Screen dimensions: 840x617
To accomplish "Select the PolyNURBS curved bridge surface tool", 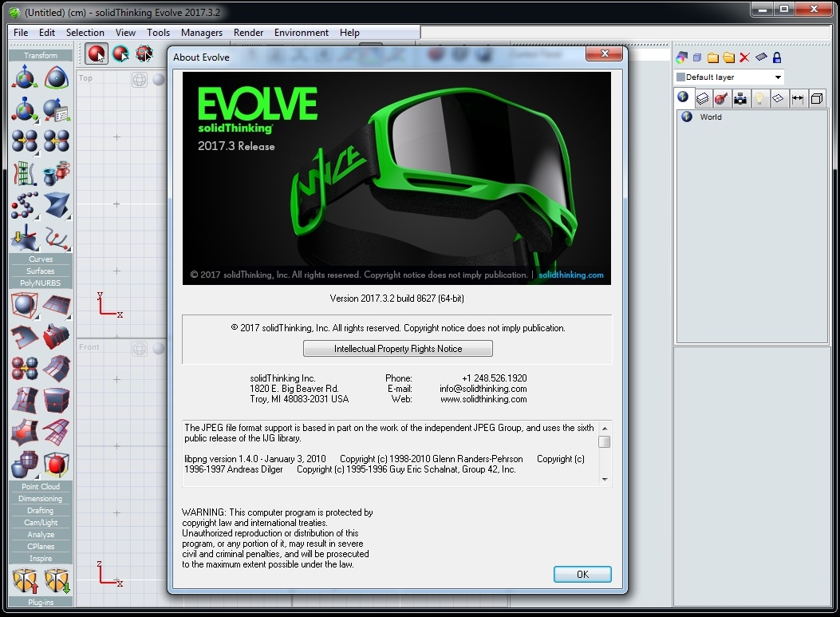I will point(57,369).
